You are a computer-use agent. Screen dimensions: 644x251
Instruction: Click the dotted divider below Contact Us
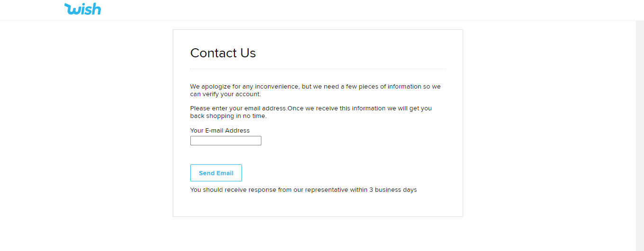(318, 69)
